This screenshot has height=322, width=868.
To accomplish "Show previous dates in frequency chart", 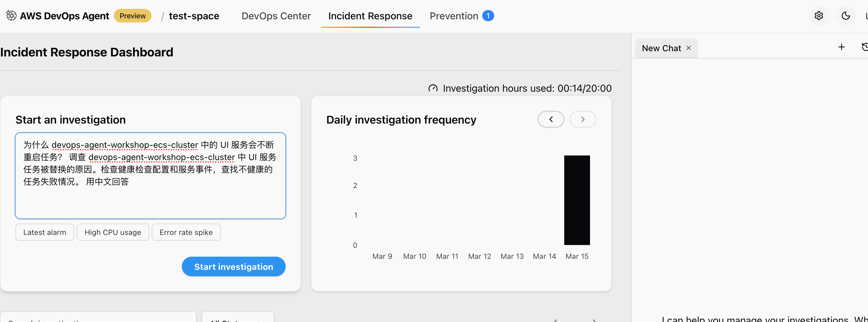I will [x=551, y=119].
